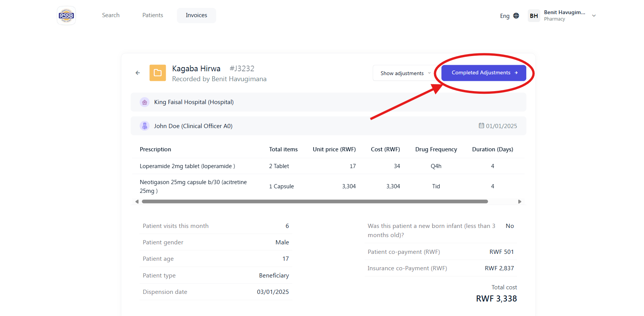Click Benit Havugim... account name

point(564,12)
